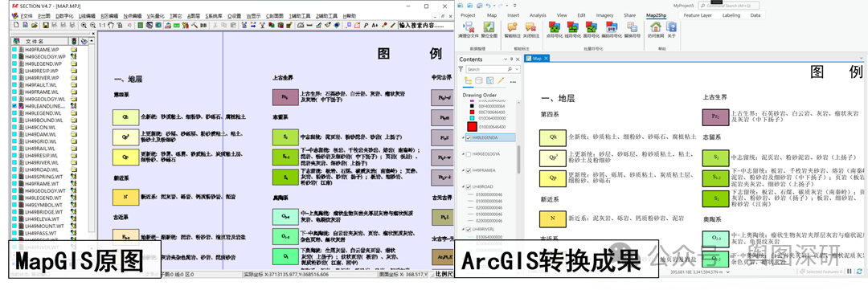Collapse LH49RIVERL layer in Contents
The image size is (868, 290).
[463, 229]
